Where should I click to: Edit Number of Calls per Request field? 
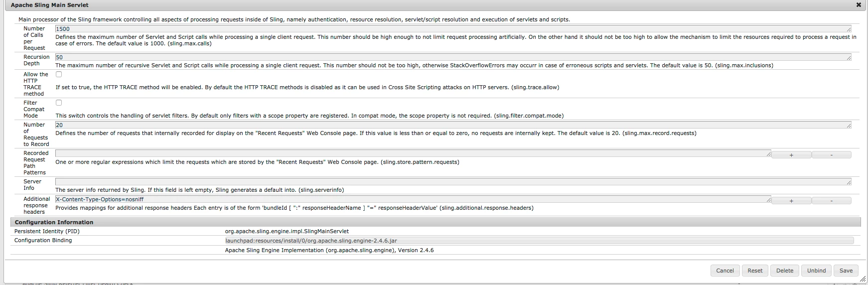coord(453,29)
